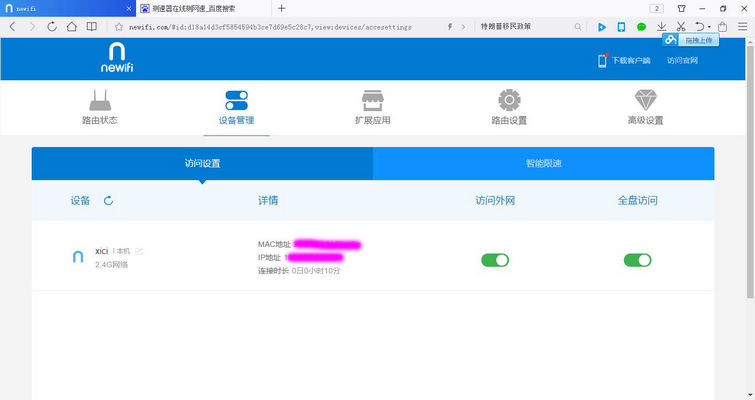This screenshot has height=400, width=755.
Task: Click 下载客户端 download client link
Action: click(625, 60)
